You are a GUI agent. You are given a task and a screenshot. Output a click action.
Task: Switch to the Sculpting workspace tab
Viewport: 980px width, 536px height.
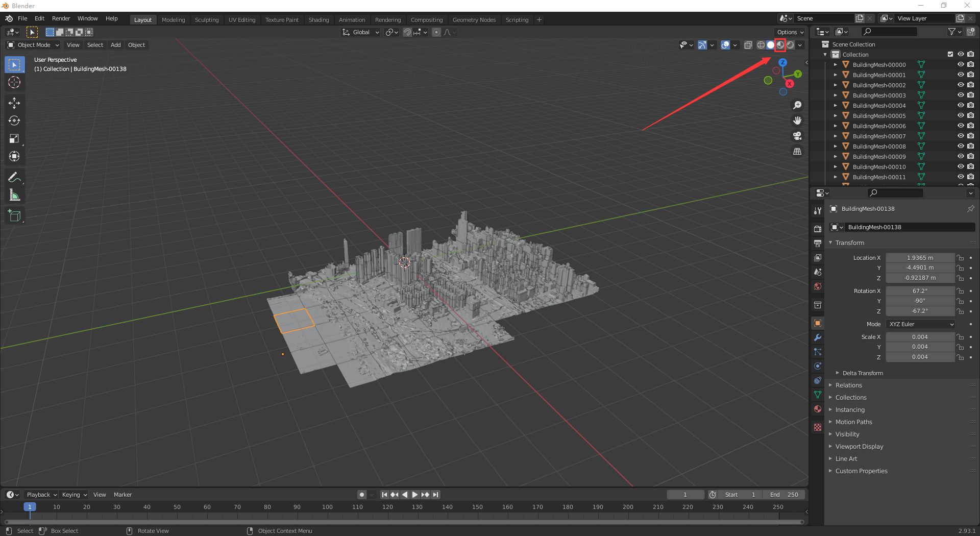coord(207,20)
